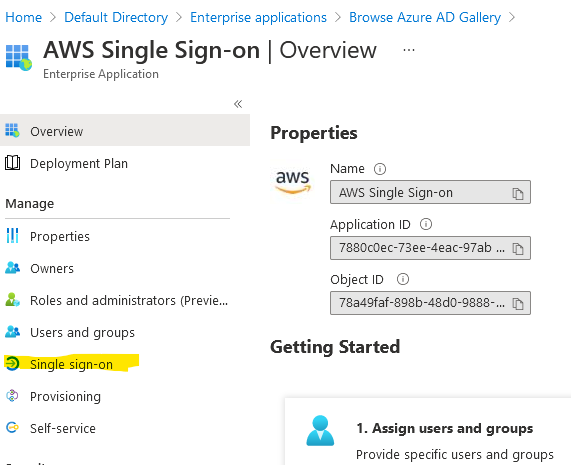
Task: Open Roles and administrators (Preview)
Action: tap(129, 301)
